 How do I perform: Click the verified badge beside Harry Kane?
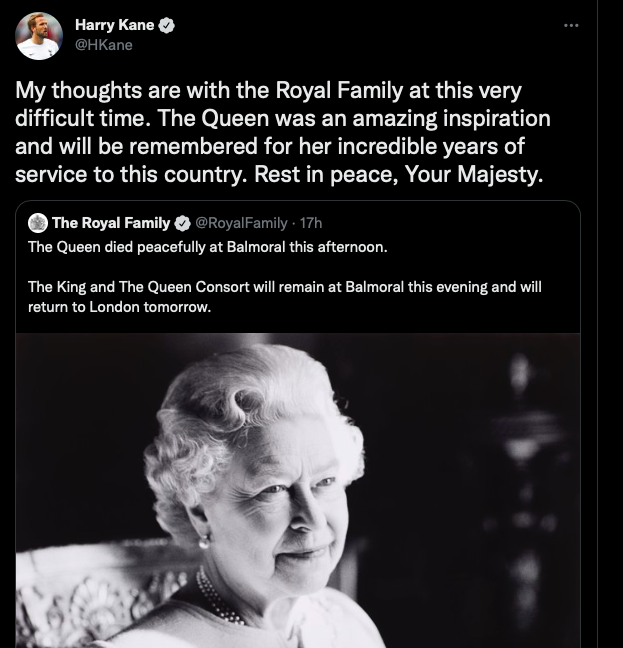click(x=168, y=26)
